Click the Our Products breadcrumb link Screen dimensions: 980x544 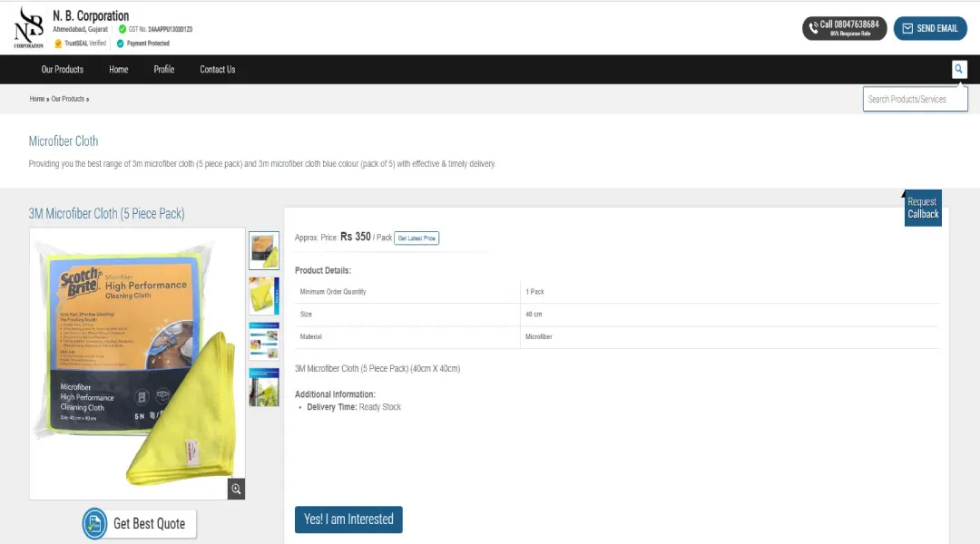coord(67,99)
